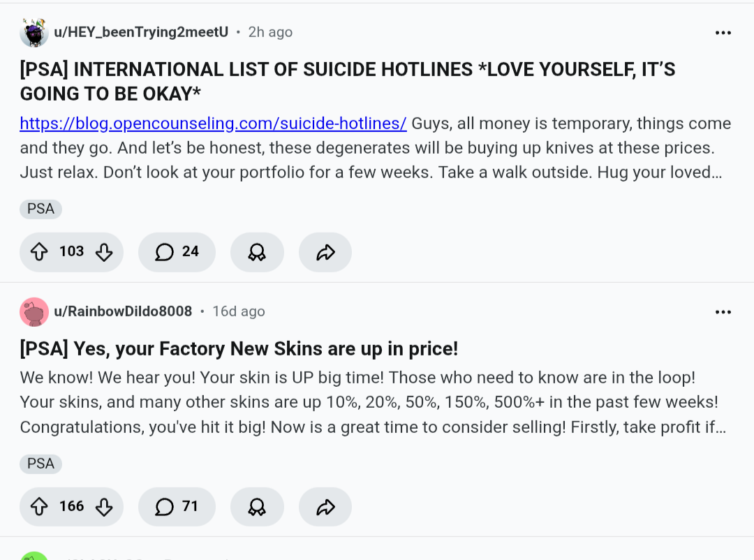Share the Factory New Skins post

[325, 507]
